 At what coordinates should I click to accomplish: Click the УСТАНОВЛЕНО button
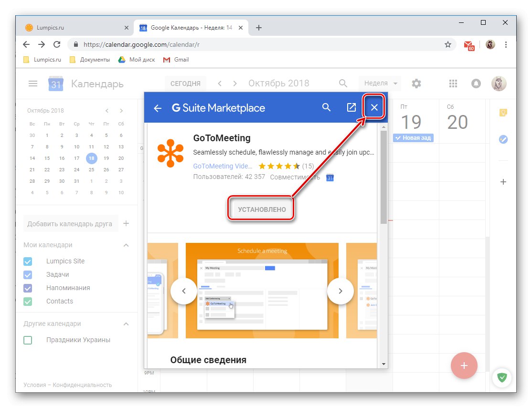261,208
